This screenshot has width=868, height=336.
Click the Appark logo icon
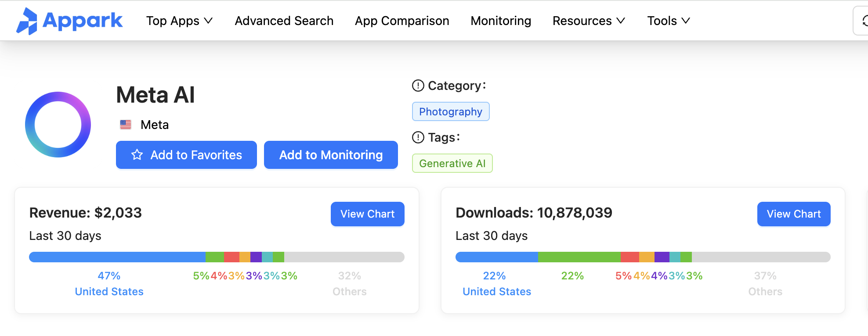pos(27,21)
